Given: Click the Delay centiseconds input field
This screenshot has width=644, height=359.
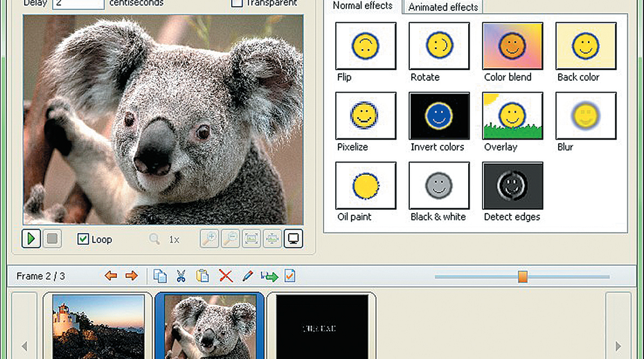Looking at the screenshot, I should [78, 3].
